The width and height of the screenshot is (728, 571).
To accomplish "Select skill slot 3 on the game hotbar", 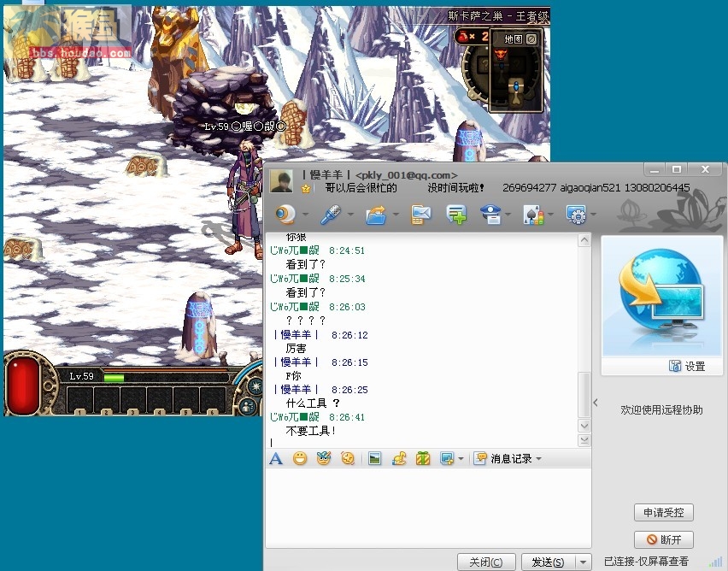I will [x=133, y=401].
